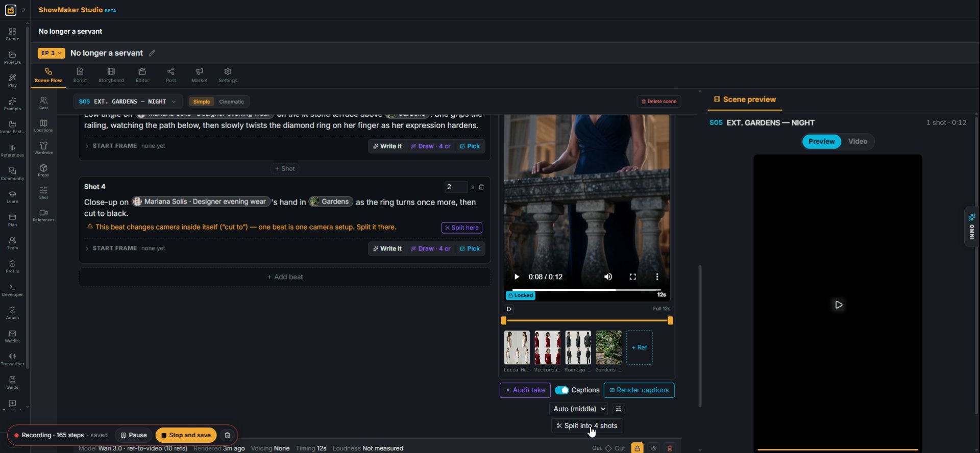Delete Shot 4 with its trash icon
980x453 pixels.
click(481, 187)
